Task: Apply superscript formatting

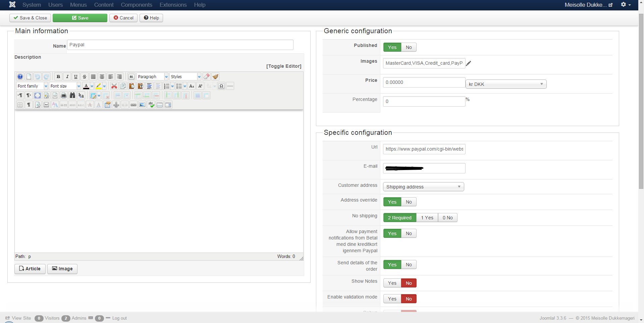Action: click(x=200, y=86)
